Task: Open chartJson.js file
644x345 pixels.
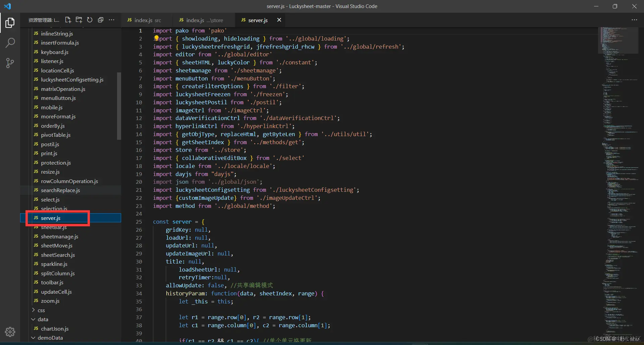Action: coord(55,329)
